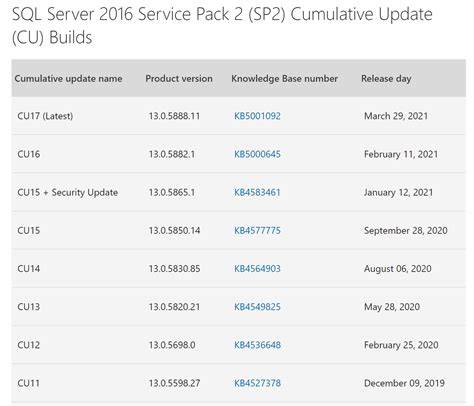
Task: Click the date August 06, 2020
Action: click(398, 268)
